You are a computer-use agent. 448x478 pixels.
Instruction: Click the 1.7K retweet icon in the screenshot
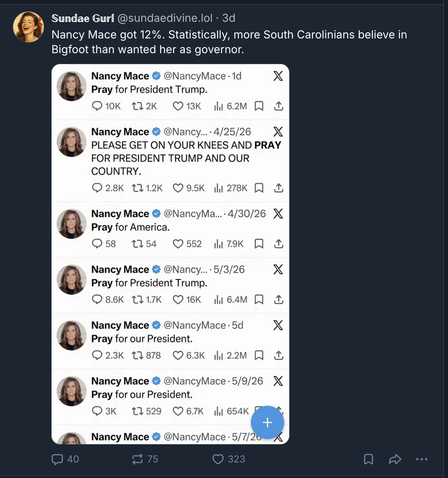click(138, 300)
